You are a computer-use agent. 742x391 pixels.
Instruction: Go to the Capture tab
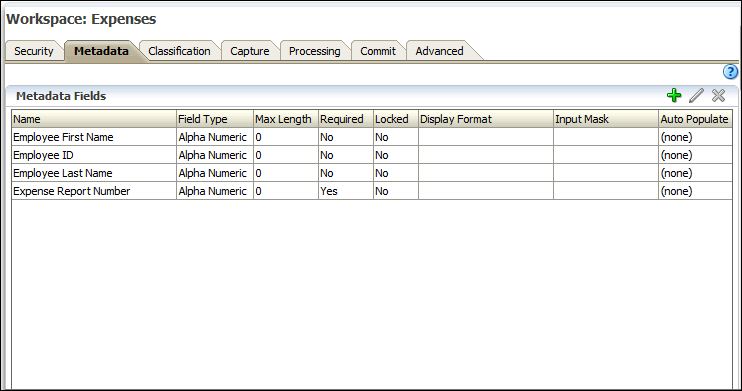(x=249, y=51)
